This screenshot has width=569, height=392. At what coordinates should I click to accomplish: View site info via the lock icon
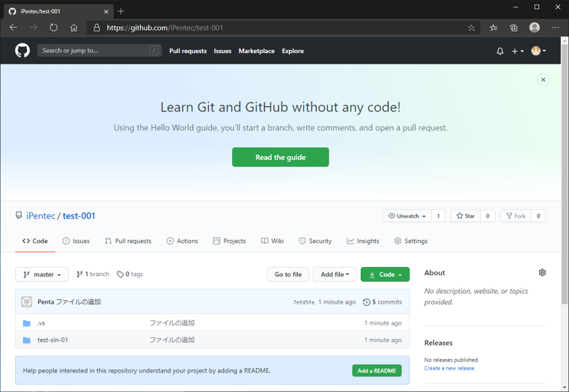point(97,28)
